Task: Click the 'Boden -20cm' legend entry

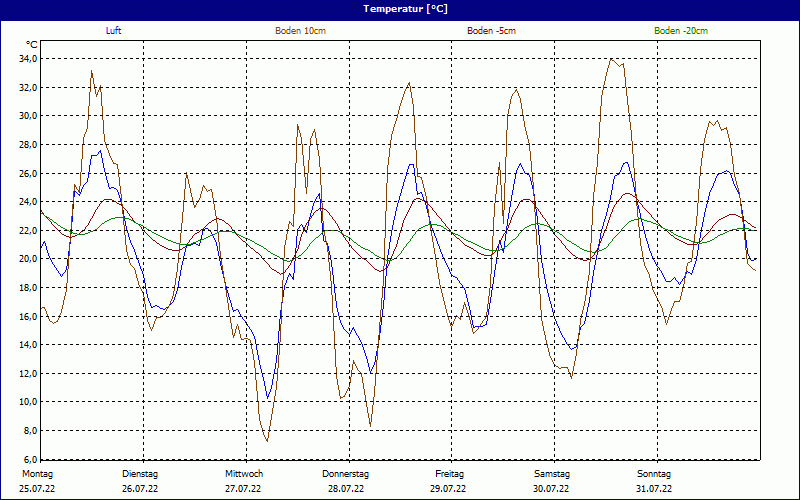Action: pyautogui.click(x=680, y=31)
